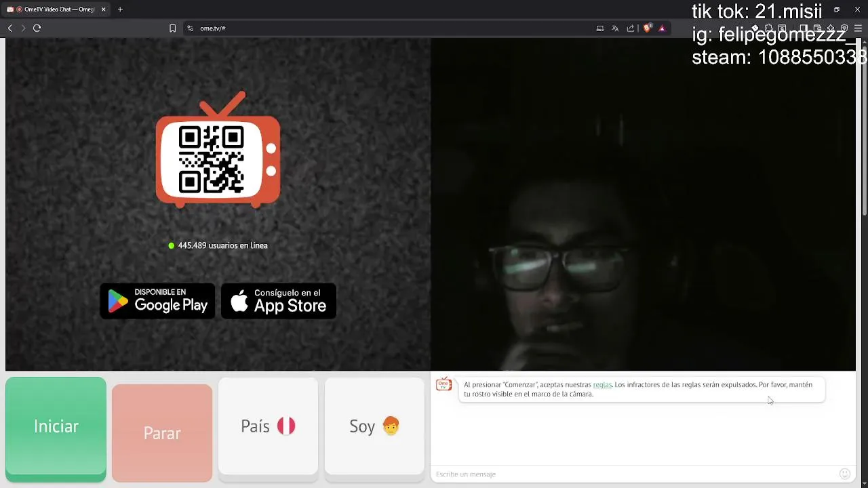Viewport: 868px width, 488px height.
Task: Click the share page icon
Action: (631, 28)
